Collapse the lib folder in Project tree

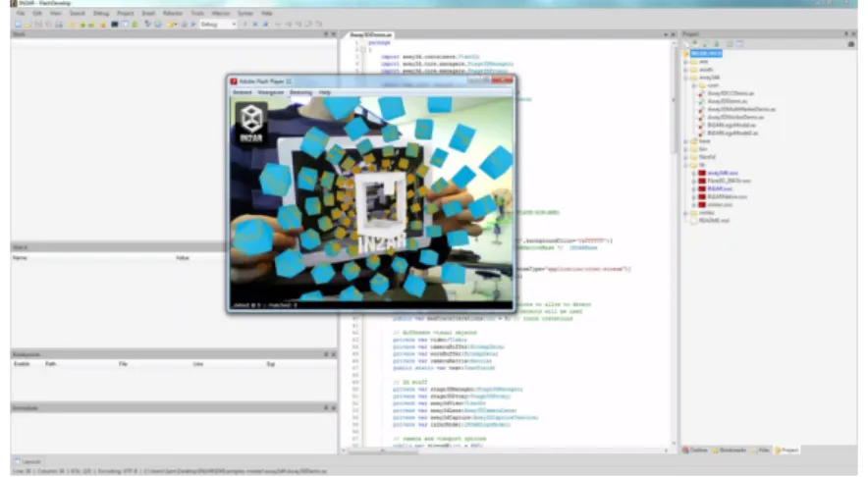tap(685, 165)
